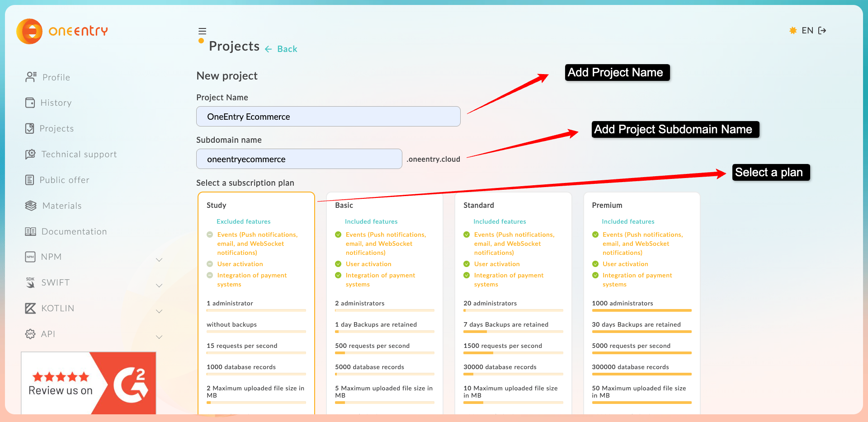
Task: Click the Documentation book icon
Action: coord(30,231)
